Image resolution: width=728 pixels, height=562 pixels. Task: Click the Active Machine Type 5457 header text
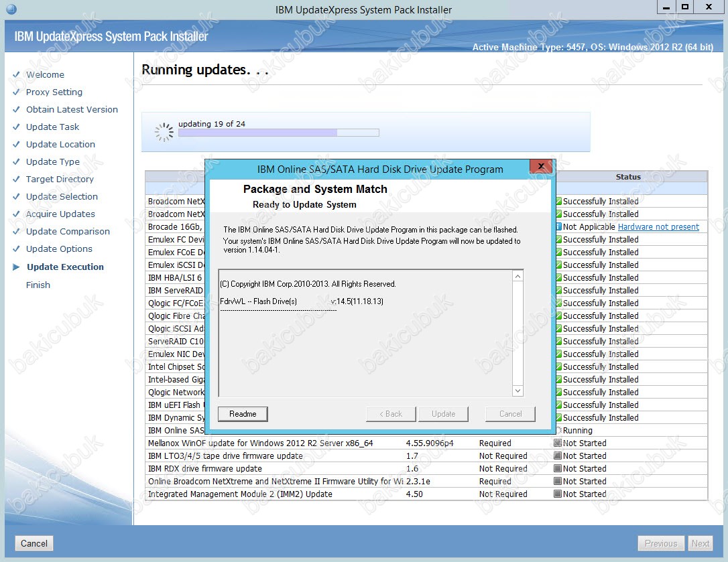tap(593, 47)
